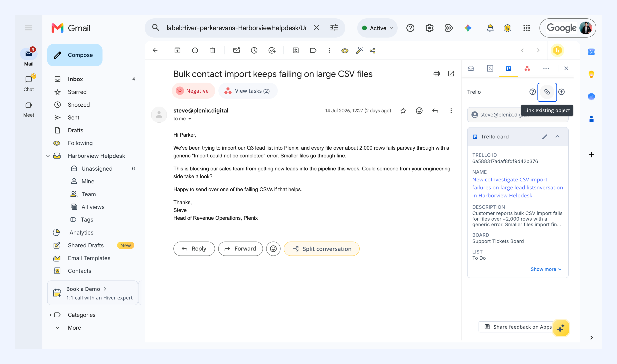Expand Show more in the Trello card

coord(546,269)
